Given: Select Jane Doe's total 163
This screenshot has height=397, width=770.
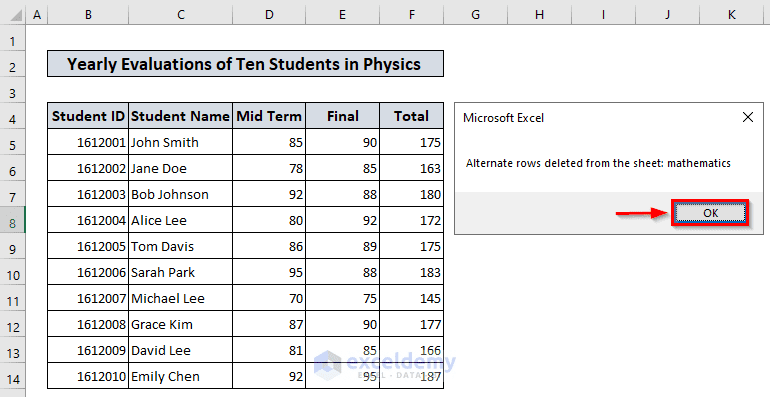Looking at the screenshot, I should (x=412, y=168).
